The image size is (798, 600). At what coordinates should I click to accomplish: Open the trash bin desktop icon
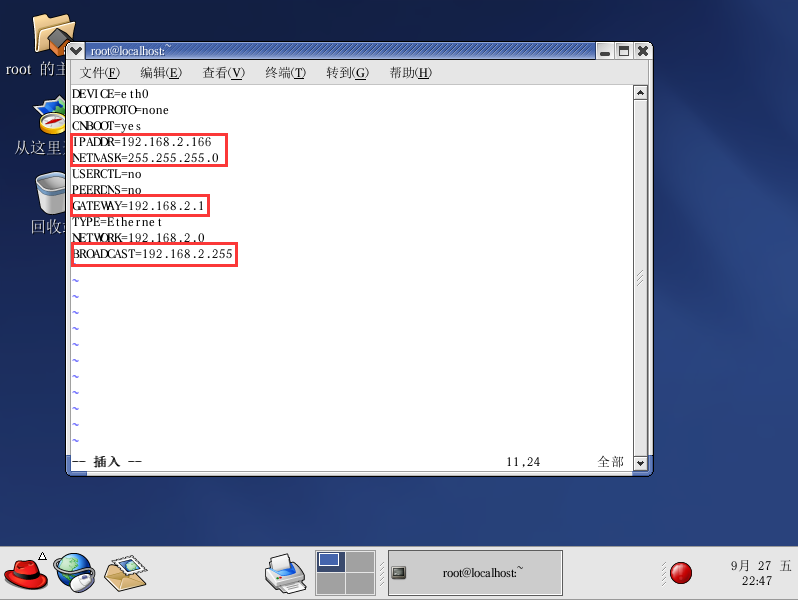(51, 193)
